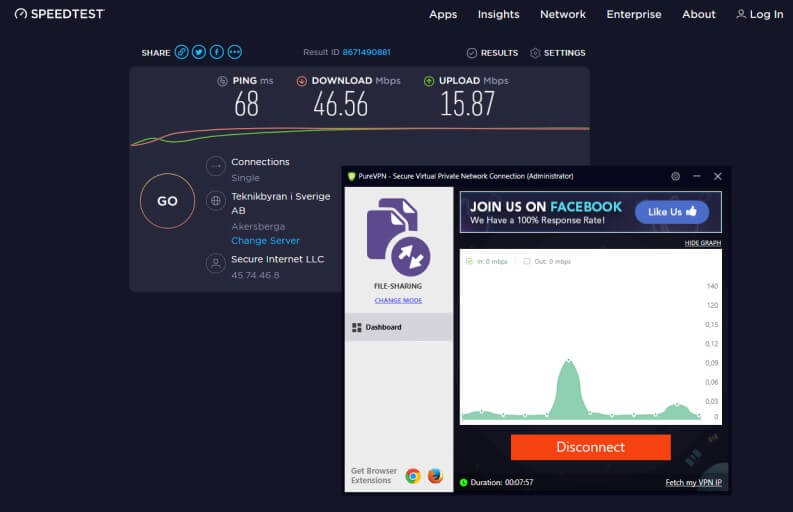Click the upload value 15.87
The height and width of the screenshot is (512, 793).
pos(467,105)
